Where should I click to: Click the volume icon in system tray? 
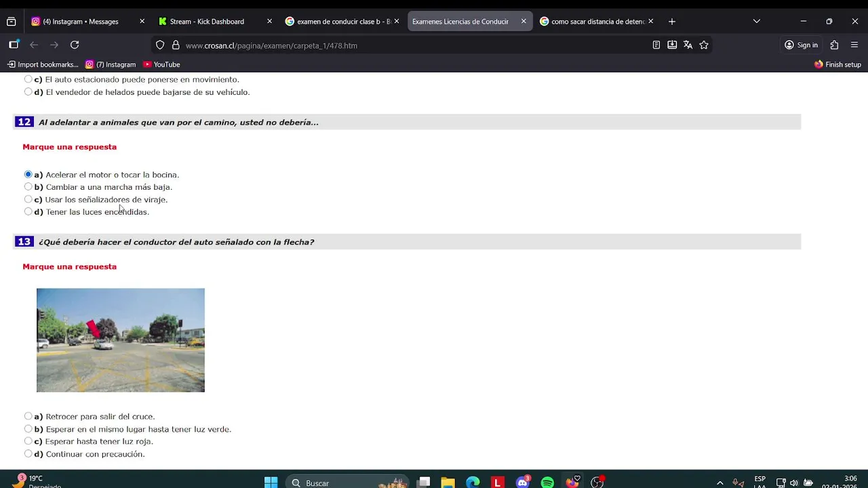pyautogui.click(x=794, y=483)
